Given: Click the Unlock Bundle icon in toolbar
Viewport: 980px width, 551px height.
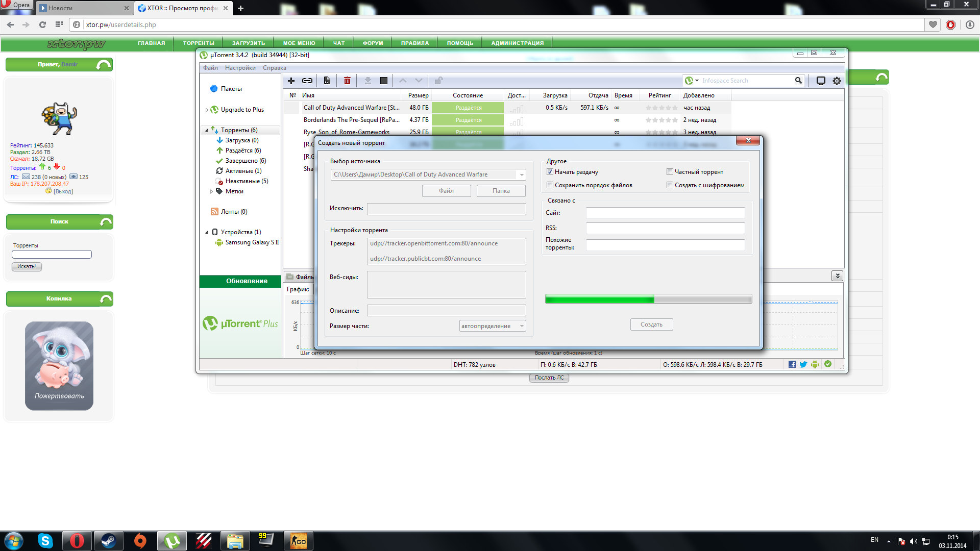Looking at the screenshot, I should coord(438,81).
